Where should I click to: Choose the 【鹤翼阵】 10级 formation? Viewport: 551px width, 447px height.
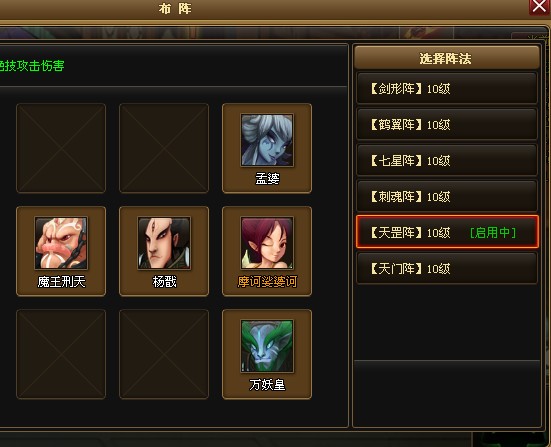pos(447,124)
